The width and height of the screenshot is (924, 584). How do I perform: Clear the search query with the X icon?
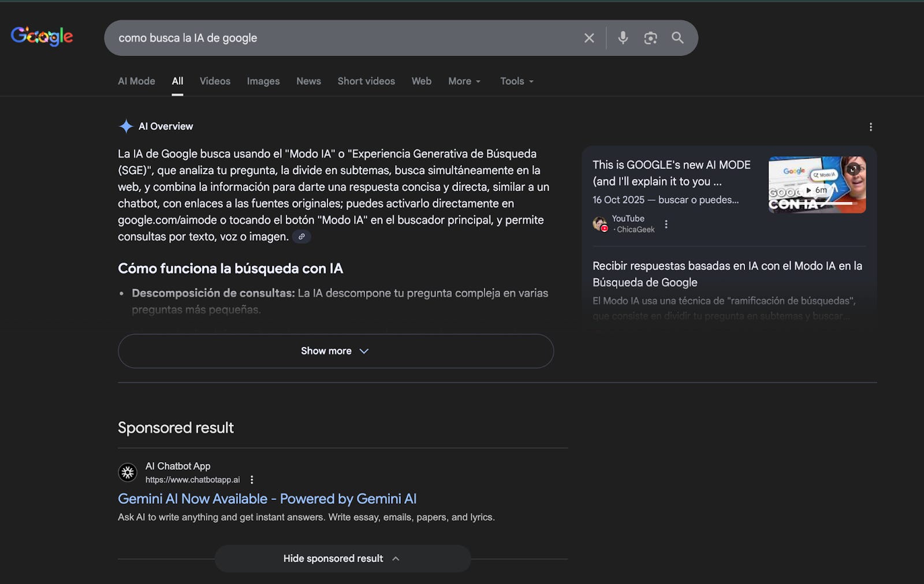pyautogui.click(x=589, y=38)
